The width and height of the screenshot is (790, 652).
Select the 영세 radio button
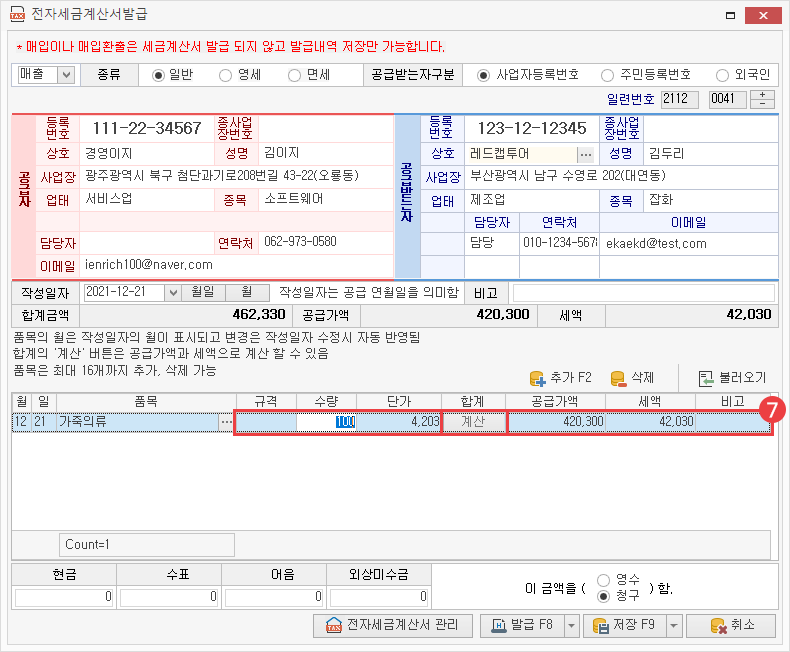click(x=225, y=76)
